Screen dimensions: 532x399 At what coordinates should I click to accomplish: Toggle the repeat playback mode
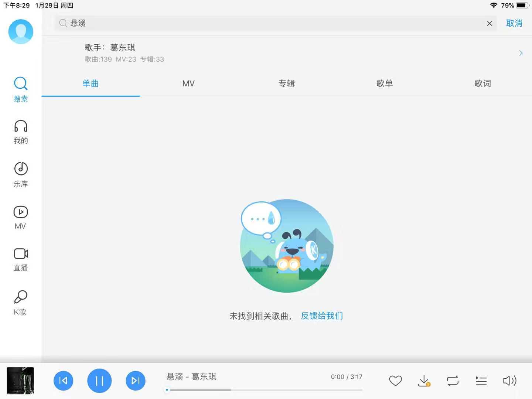pos(453,381)
